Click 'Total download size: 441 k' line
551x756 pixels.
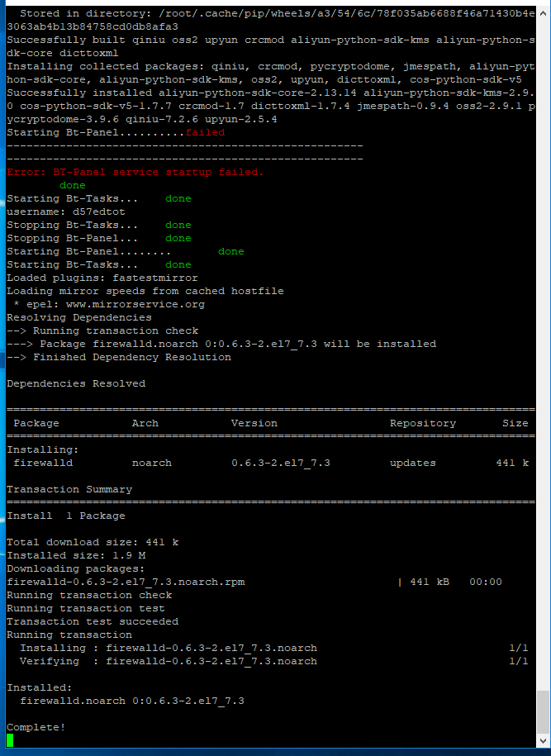pyautogui.click(x=92, y=542)
